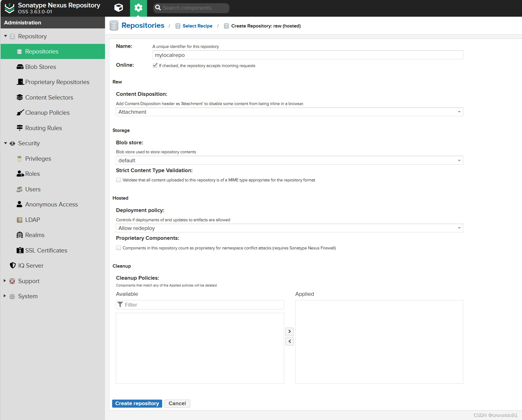Screen dimensions: 522x420
Task: Enable Strict Content Type Validation checkbox
Action: tap(118, 180)
